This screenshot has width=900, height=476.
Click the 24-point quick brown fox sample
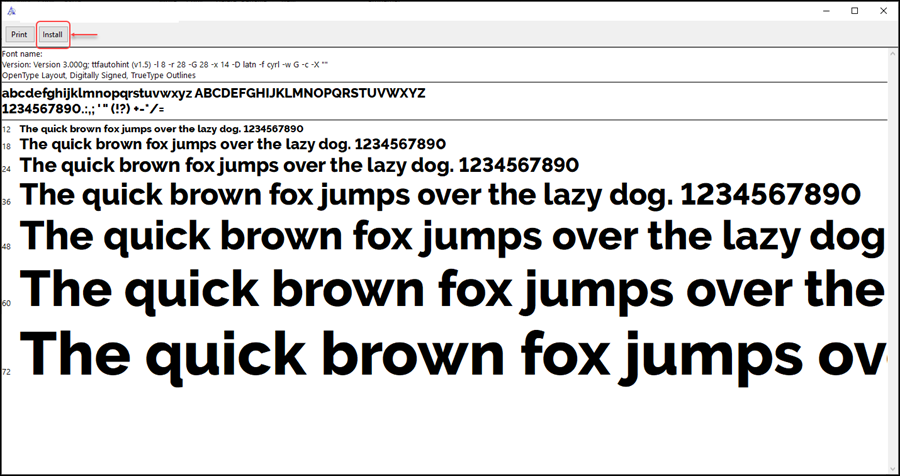click(x=299, y=165)
